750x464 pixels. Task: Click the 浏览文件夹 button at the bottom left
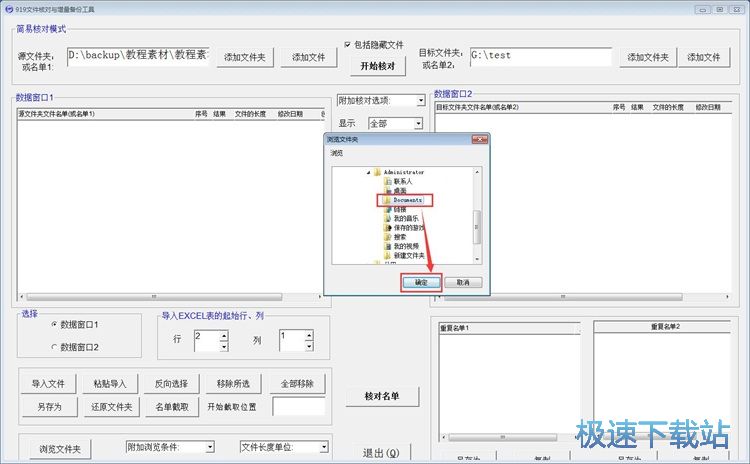(60, 449)
